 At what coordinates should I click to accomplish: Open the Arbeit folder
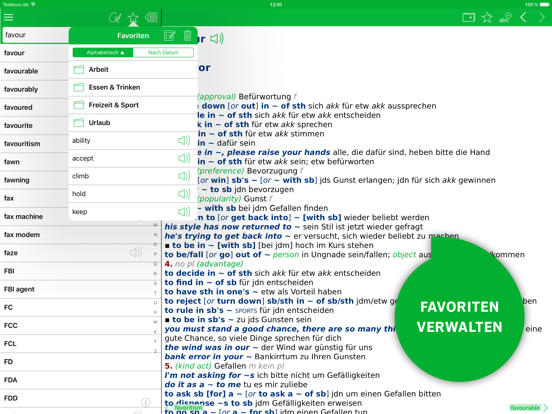tap(133, 69)
